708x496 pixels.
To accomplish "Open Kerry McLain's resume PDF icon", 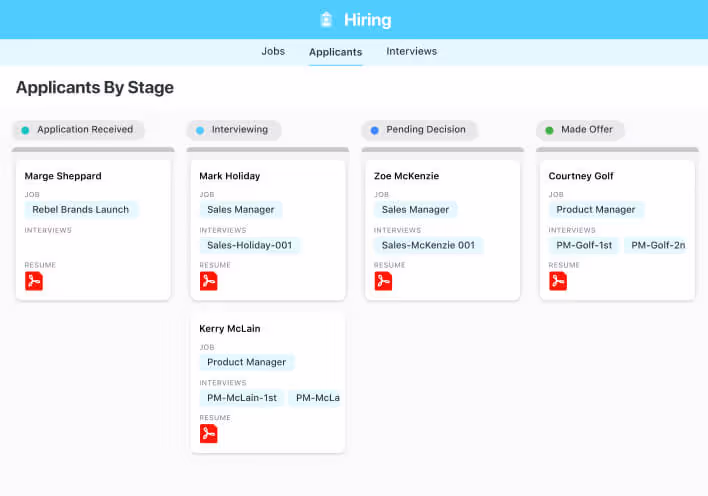I will point(208,433).
